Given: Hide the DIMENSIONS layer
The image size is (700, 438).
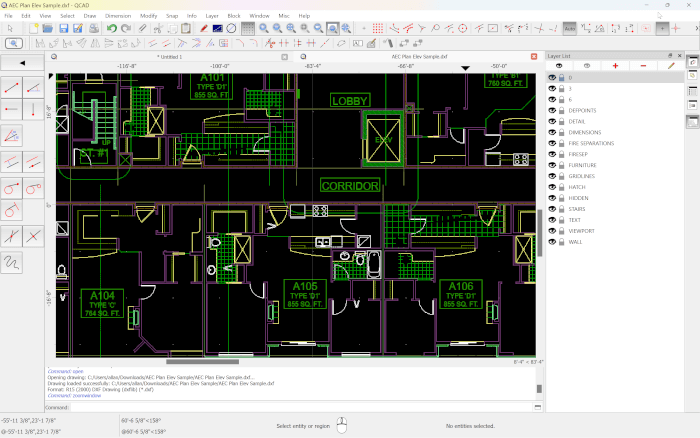Looking at the screenshot, I should point(552,132).
